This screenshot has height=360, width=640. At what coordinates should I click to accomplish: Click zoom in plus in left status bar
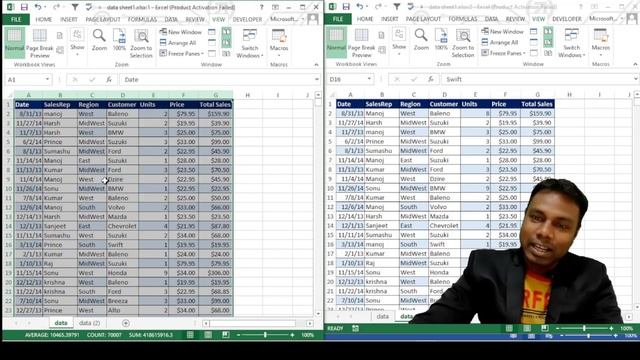point(292,335)
